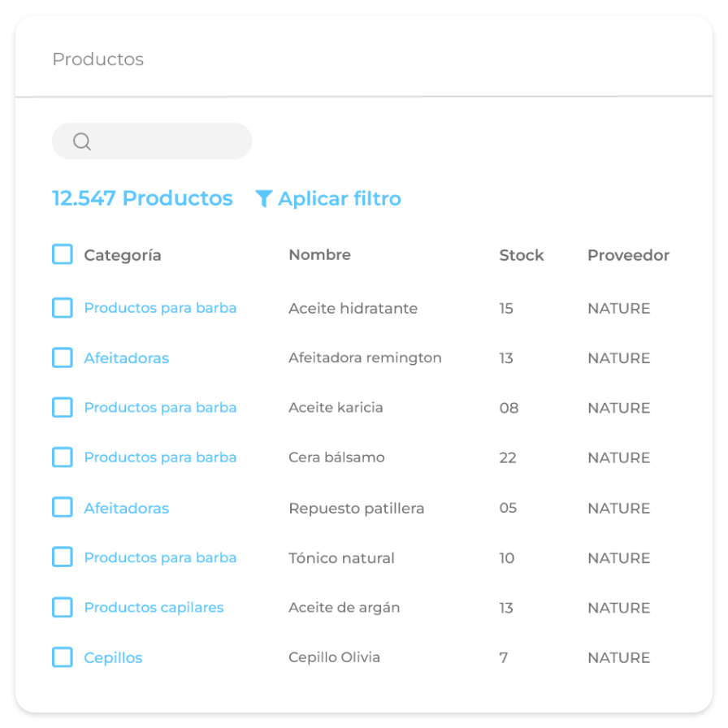The width and height of the screenshot is (728, 728).
Task: Toggle the select-all checkbox beside Categoría
Action: click(63, 254)
